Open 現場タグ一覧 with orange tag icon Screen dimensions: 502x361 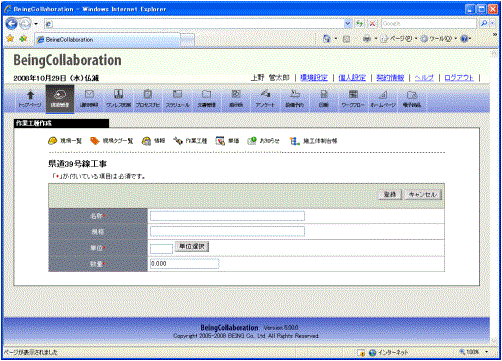click(111, 141)
